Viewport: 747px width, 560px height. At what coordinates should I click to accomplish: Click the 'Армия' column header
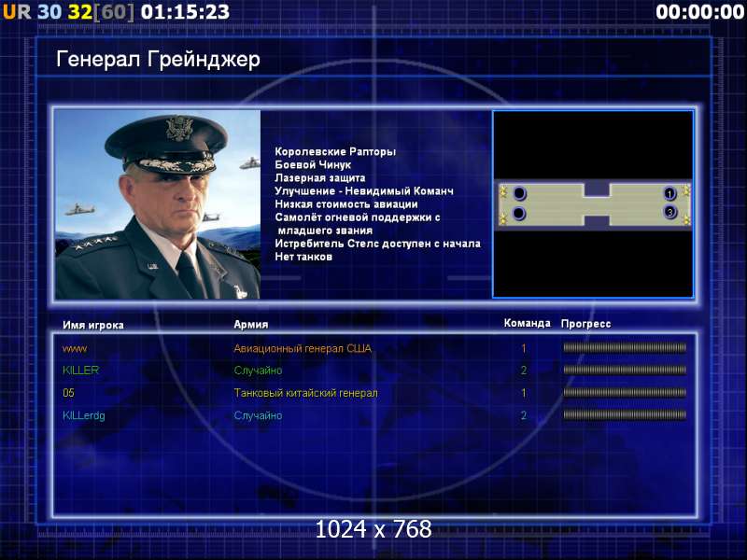pos(250,325)
